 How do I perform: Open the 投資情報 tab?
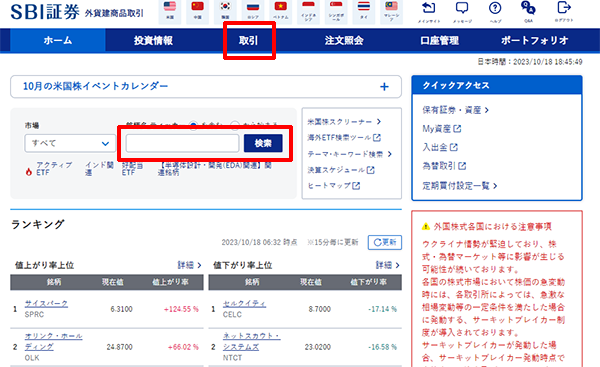(x=153, y=40)
